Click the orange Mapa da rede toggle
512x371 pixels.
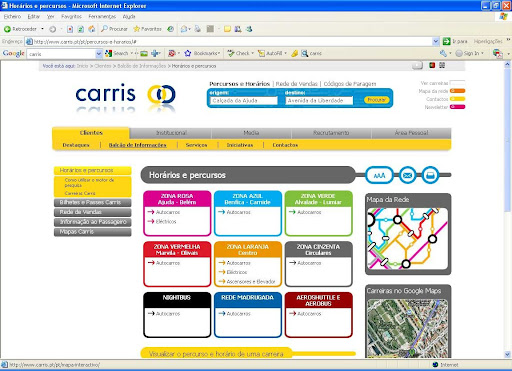coord(457,91)
